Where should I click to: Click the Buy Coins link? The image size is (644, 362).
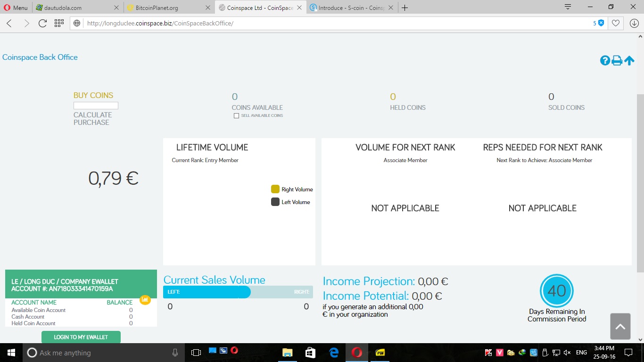point(93,95)
